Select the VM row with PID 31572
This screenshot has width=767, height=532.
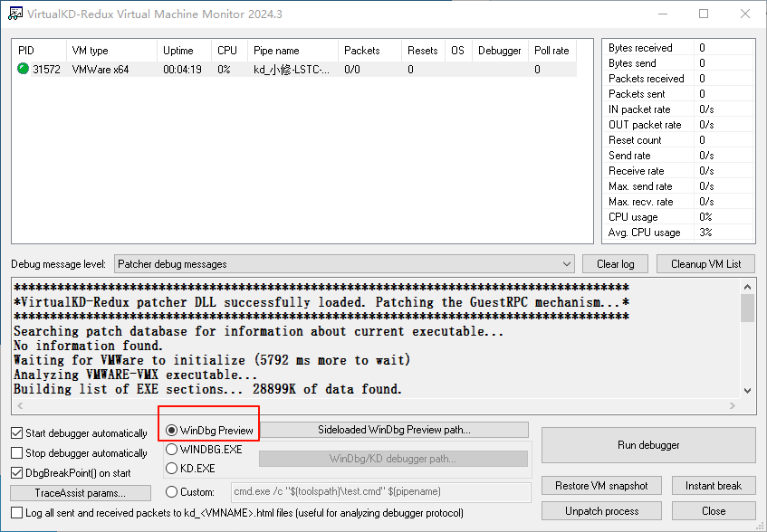point(295,70)
